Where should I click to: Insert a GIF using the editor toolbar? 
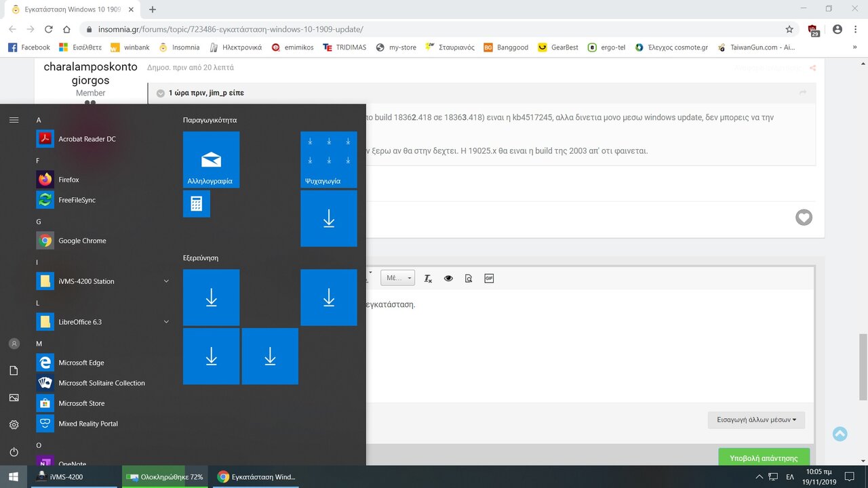(x=489, y=279)
